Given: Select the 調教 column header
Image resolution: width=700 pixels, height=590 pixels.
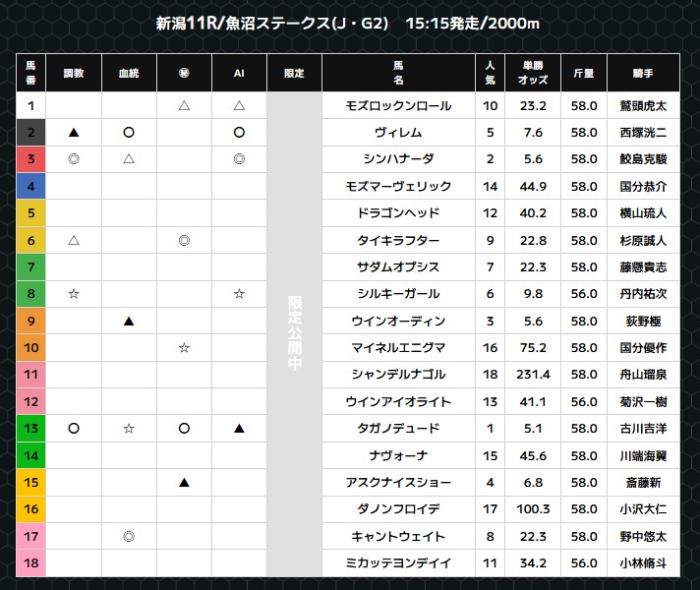Looking at the screenshot, I should (74, 74).
